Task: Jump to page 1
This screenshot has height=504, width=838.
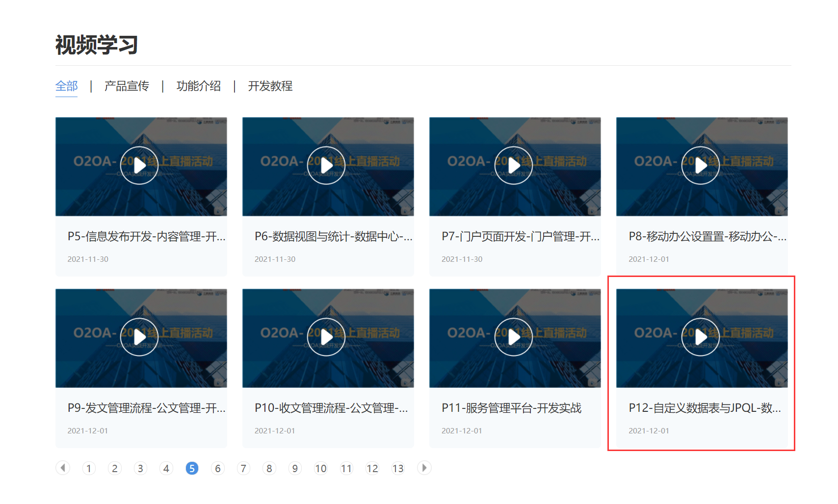Action: pos(89,468)
